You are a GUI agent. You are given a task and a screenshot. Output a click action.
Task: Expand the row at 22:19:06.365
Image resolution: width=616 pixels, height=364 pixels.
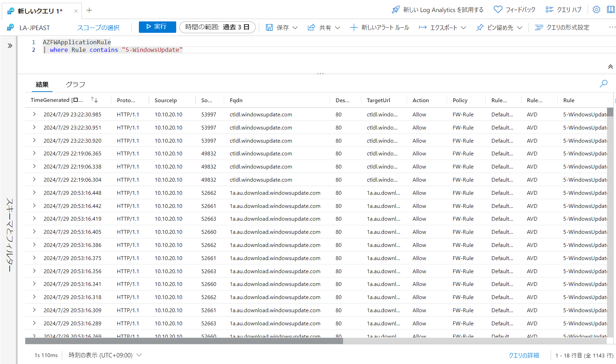coord(34,153)
